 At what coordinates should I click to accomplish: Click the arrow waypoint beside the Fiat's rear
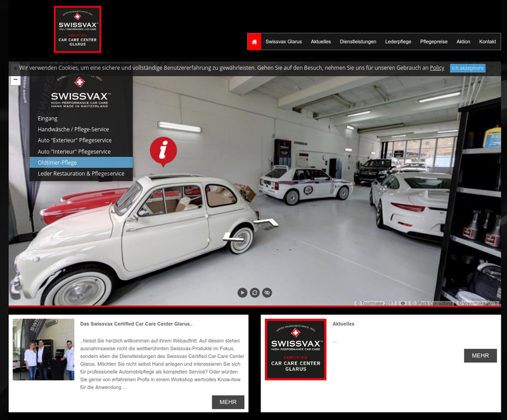point(266,222)
